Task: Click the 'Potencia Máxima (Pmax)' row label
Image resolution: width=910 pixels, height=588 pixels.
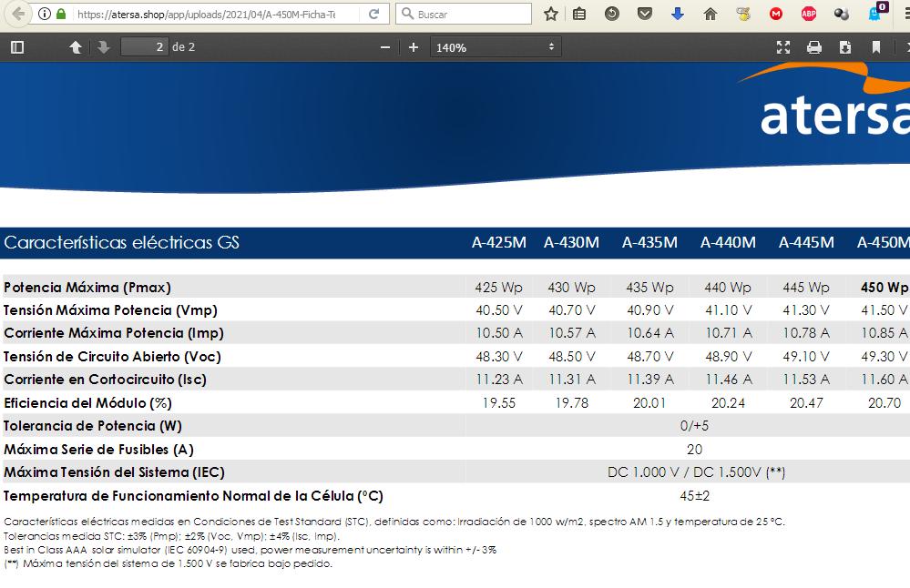Action: click(87, 288)
